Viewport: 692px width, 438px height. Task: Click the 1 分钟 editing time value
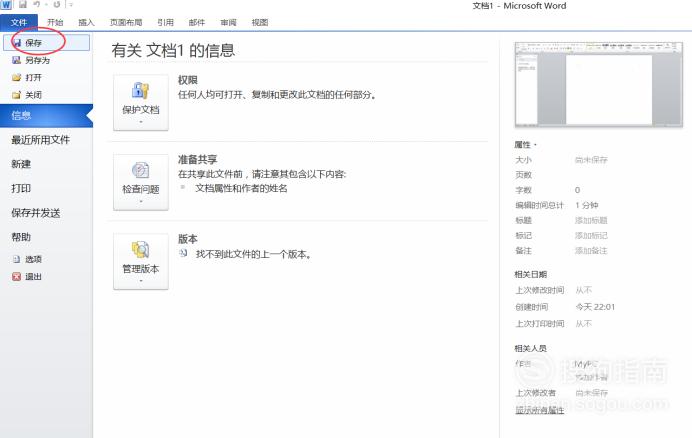[x=587, y=205]
